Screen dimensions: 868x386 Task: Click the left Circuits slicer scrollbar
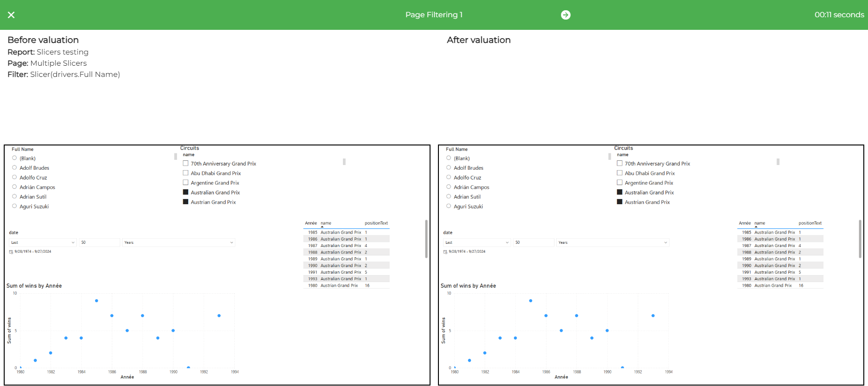(344, 162)
